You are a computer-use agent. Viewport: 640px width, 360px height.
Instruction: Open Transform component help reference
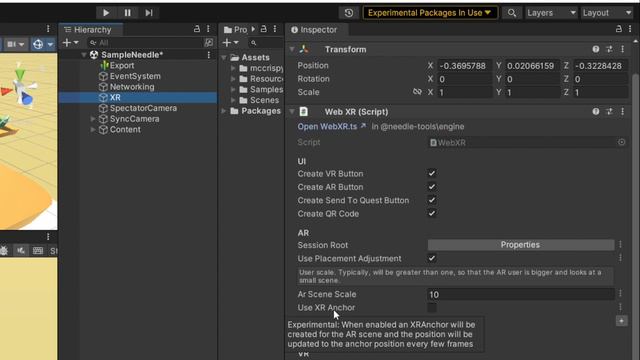[596, 49]
